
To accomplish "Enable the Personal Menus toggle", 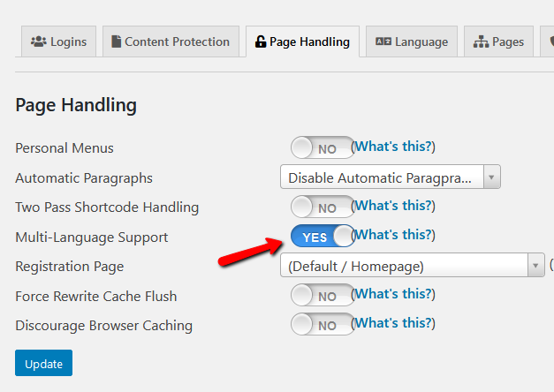I will pyautogui.click(x=323, y=147).
